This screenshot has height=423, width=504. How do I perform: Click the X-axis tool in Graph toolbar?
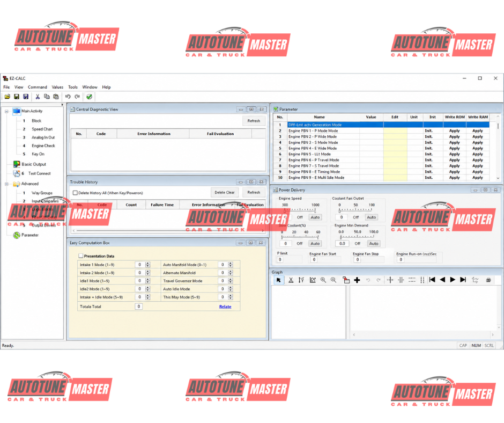tap(291, 280)
